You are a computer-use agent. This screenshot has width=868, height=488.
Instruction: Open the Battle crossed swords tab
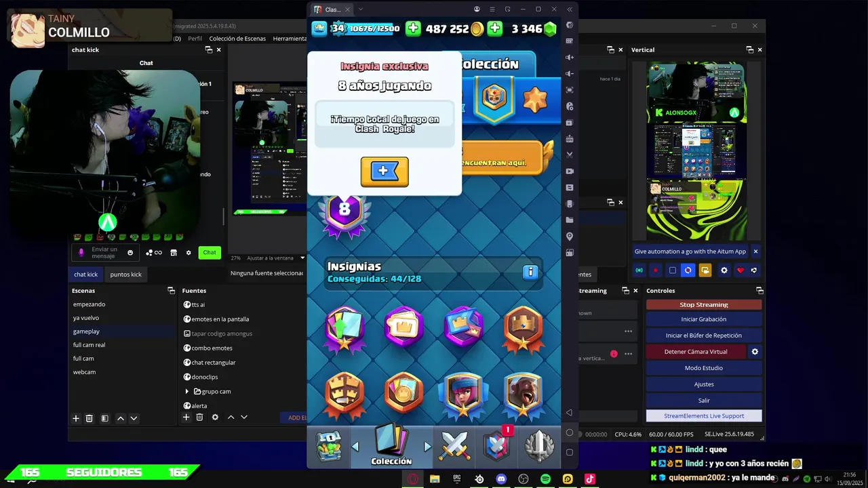point(454,446)
